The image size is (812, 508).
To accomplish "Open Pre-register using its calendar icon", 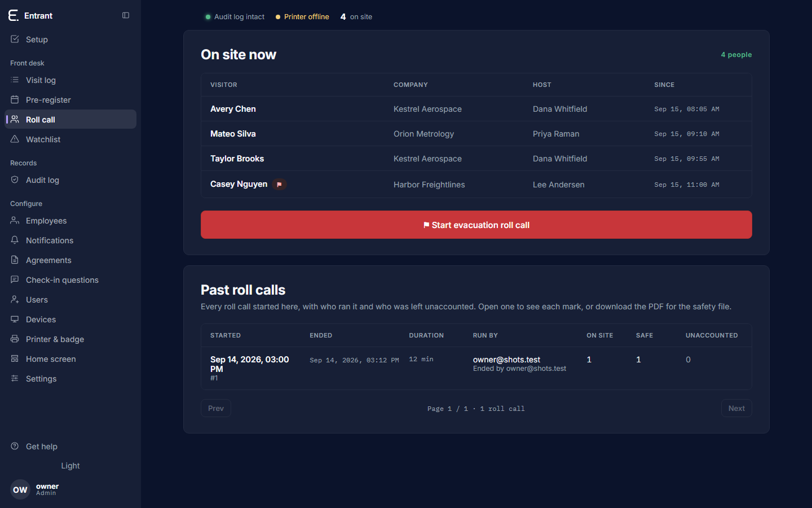I will (x=15, y=99).
